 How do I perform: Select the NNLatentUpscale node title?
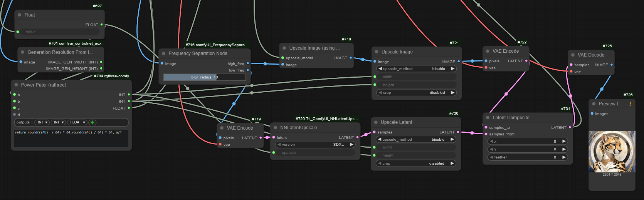click(299, 128)
